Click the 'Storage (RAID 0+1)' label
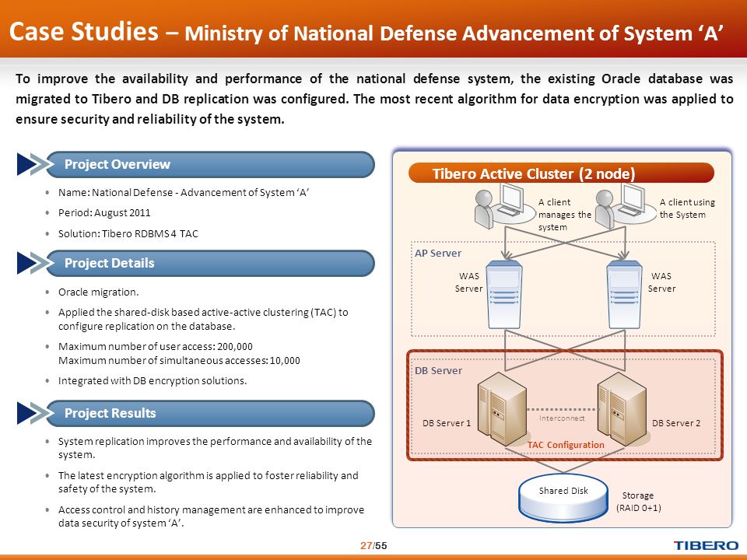747x560 pixels. pos(638,502)
